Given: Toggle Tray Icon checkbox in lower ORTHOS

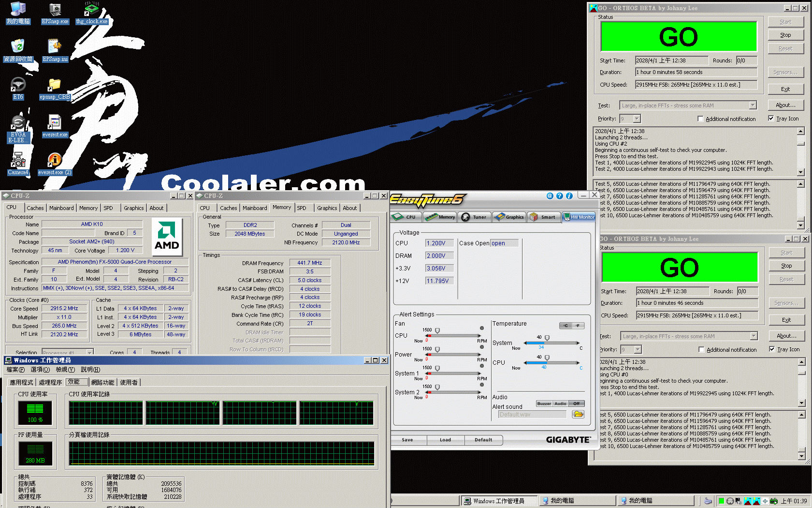Looking at the screenshot, I should [772, 349].
